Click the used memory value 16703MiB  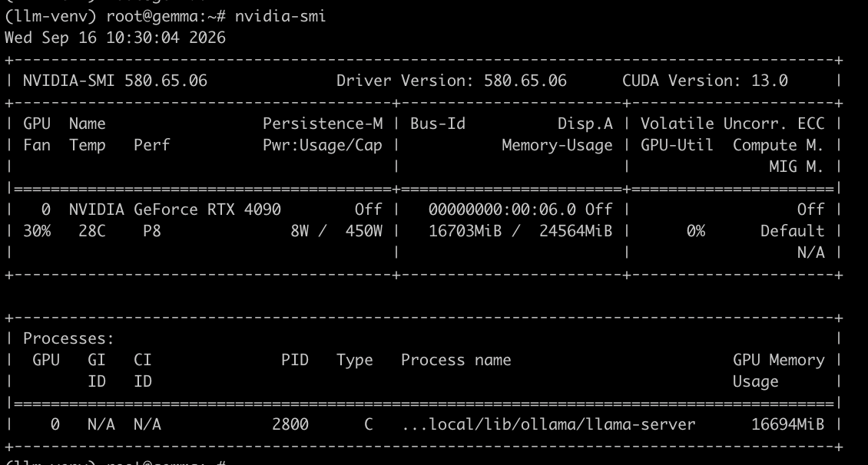click(x=465, y=231)
